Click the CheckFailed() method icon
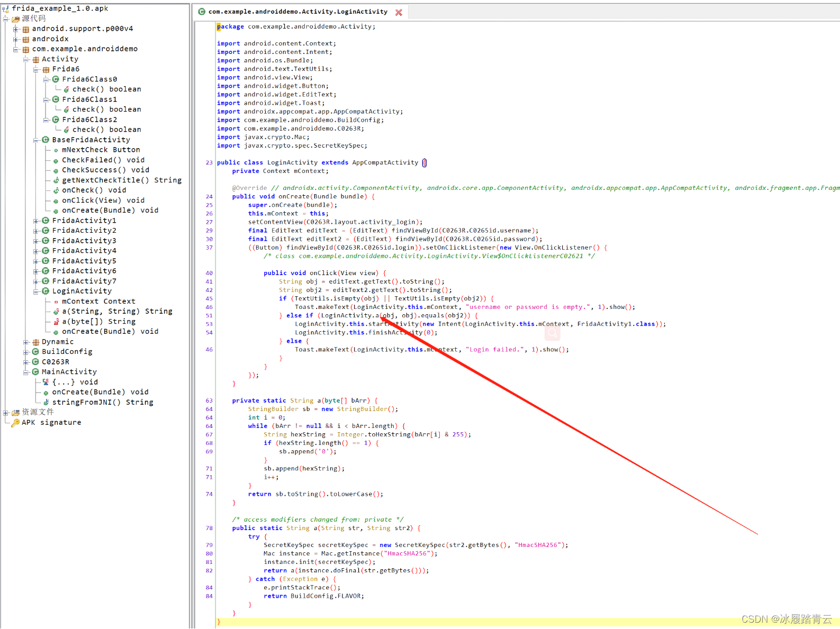 click(56, 160)
